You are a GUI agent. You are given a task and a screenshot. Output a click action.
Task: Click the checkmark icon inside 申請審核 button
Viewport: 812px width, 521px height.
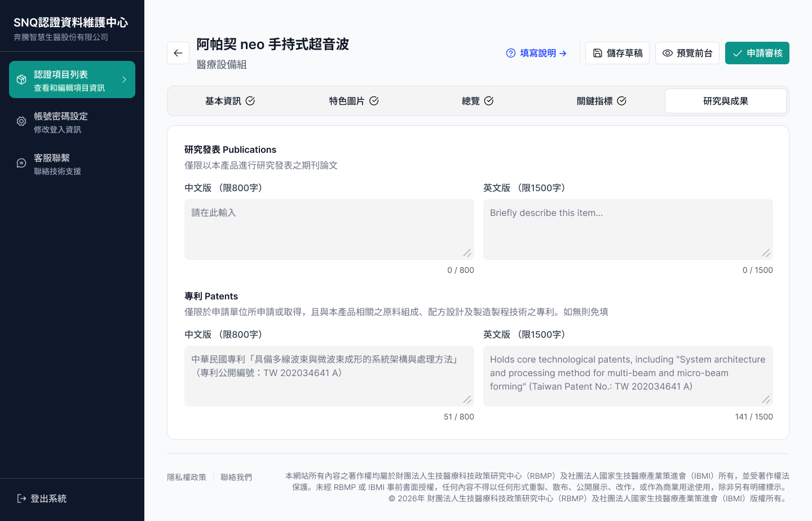737,52
